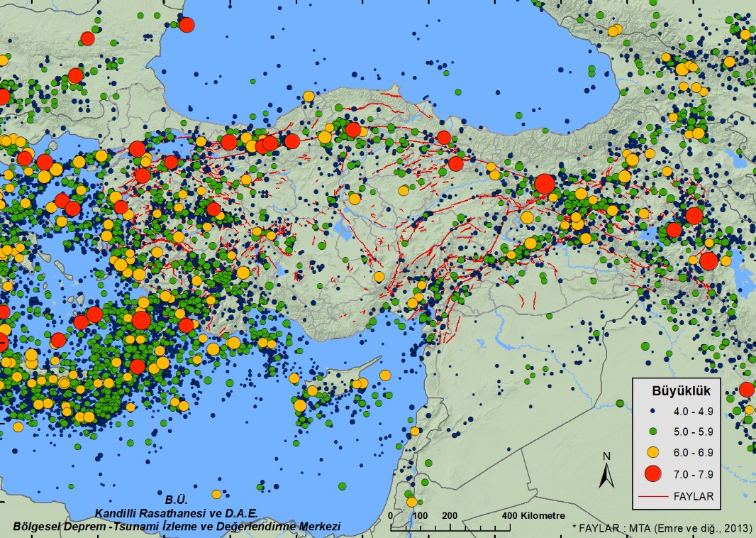
Task: Click the small blue 4.0 - 4.9 legend dot
Action: point(653,410)
